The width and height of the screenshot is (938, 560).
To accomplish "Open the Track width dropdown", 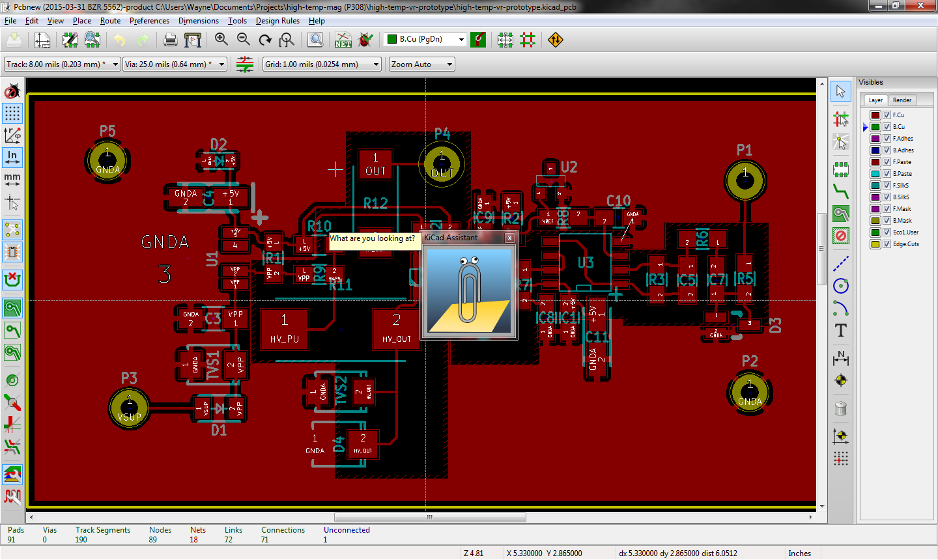I will pos(115,64).
